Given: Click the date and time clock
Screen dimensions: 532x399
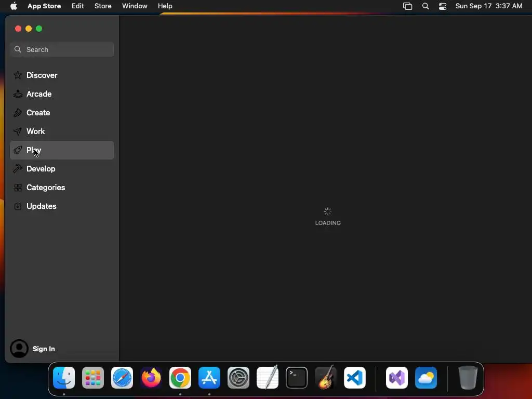Looking at the screenshot, I should 489,6.
